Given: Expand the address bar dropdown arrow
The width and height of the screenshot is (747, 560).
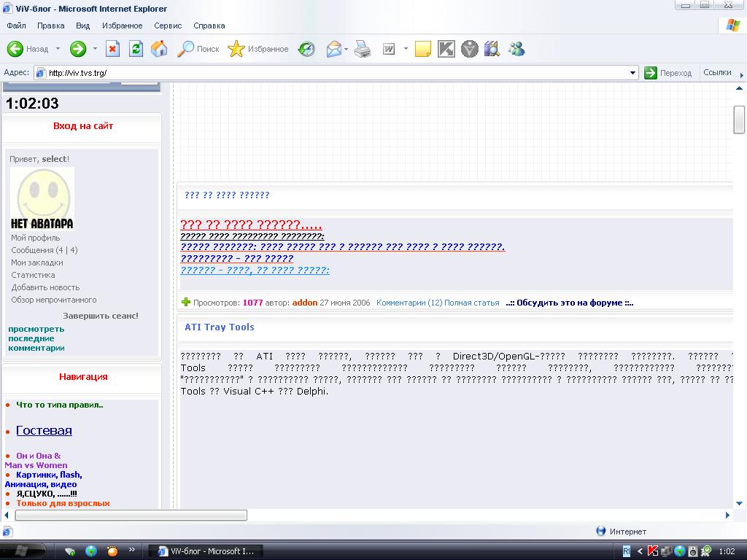Looking at the screenshot, I should tap(633, 72).
